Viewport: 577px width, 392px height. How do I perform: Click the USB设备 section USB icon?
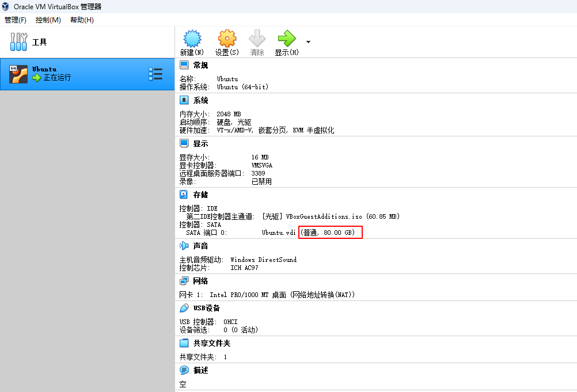pos(184,308)
